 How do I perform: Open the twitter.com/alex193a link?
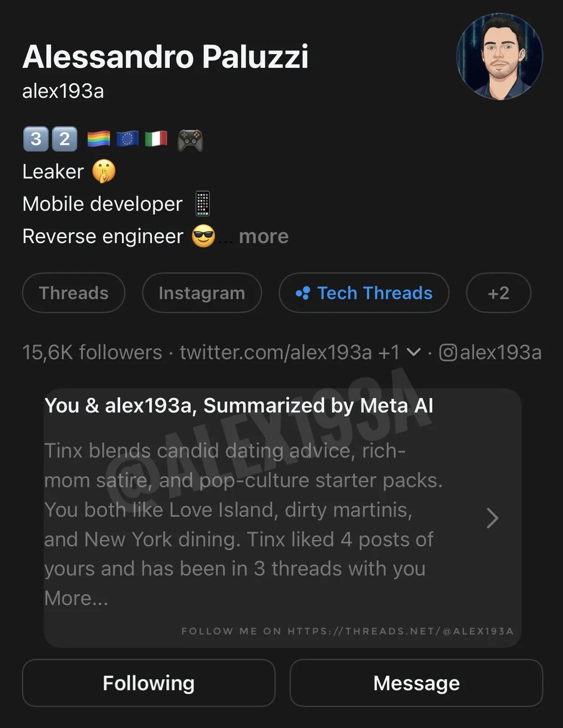pos(276,352)
